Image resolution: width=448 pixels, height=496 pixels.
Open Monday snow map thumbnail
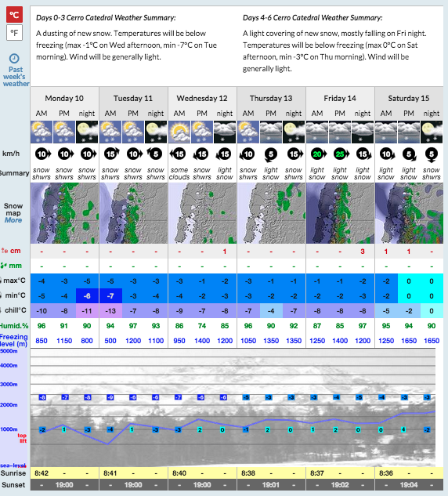click(x=64, y=213)
